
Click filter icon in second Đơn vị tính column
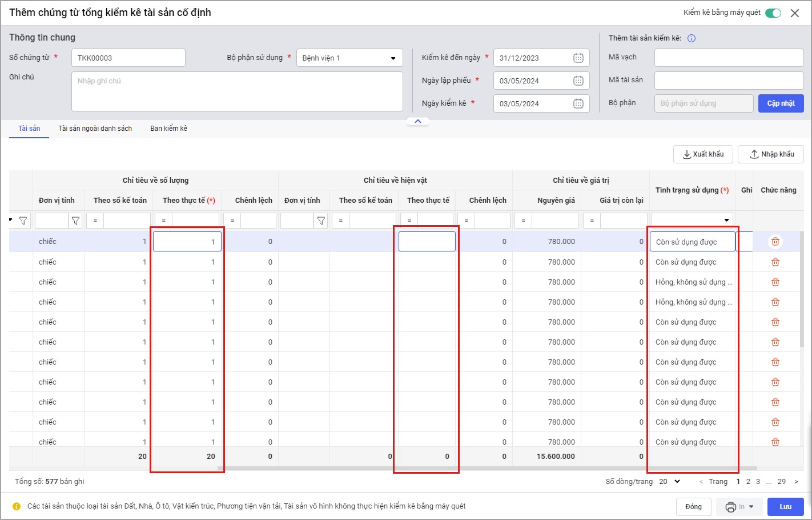(321, 221)
